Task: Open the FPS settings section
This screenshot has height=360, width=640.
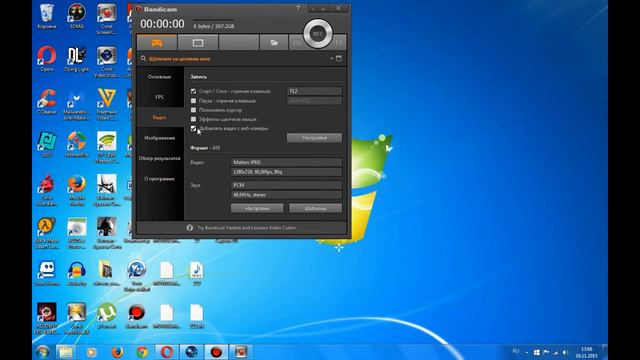Action: (x=160, y=97)
